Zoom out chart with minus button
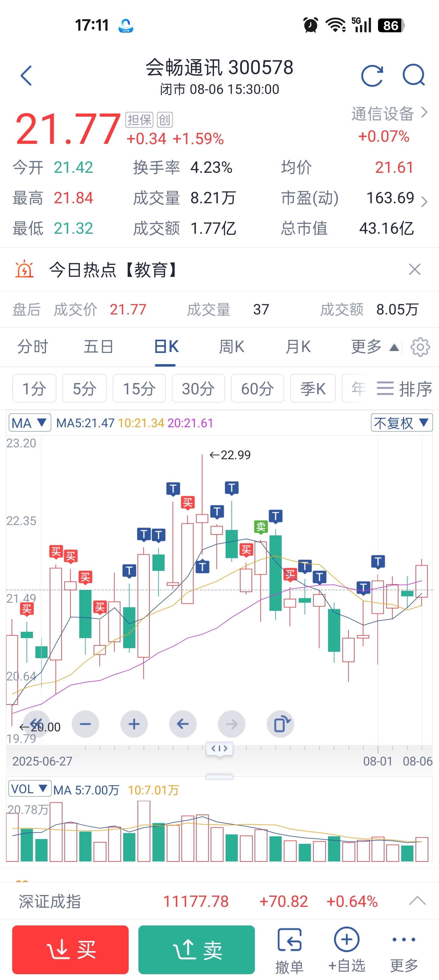This screenshot has width=439, height=980. [x=85, y=724]
